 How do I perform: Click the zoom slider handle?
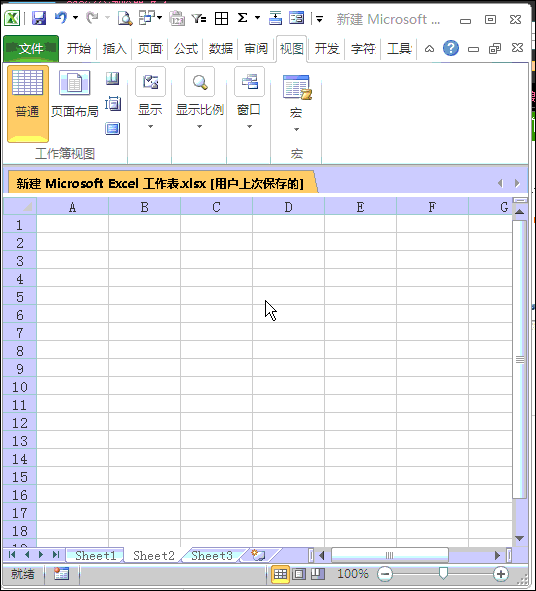pyautogui.click(x=443, y=574)
